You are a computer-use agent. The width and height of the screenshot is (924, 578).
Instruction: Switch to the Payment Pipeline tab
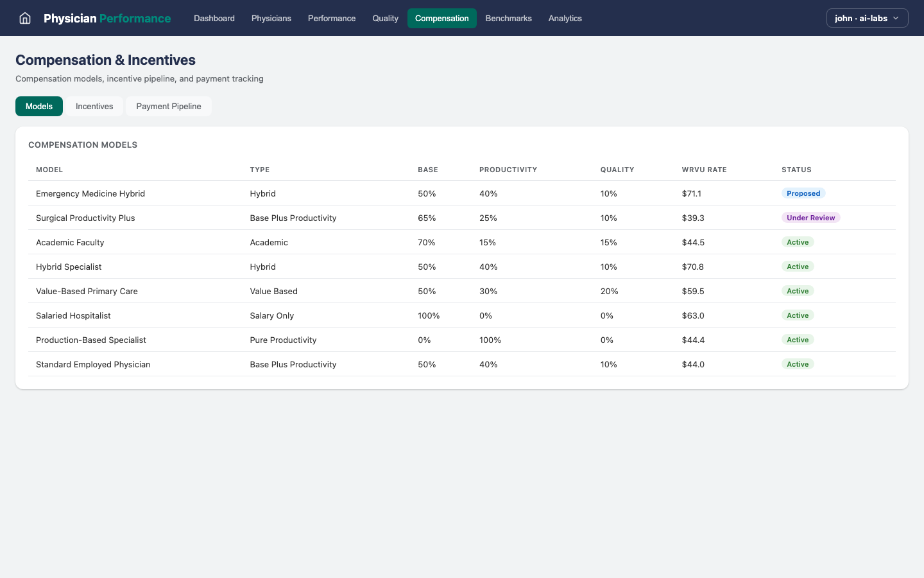click(x=168, y=106)
